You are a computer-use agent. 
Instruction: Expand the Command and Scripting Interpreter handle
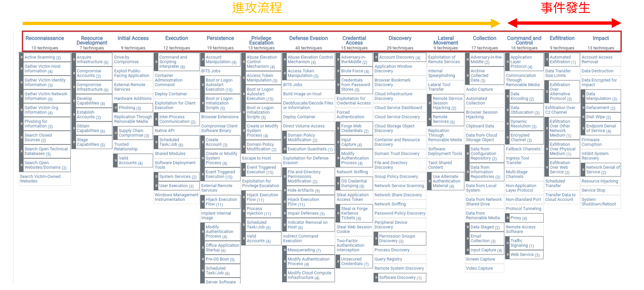coord(156,62)
